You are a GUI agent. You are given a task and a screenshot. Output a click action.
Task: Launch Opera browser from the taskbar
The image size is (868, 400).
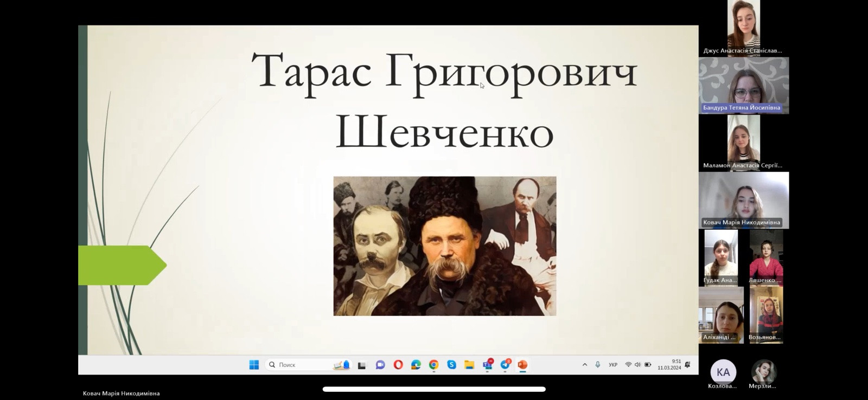(x=398, y=365)
